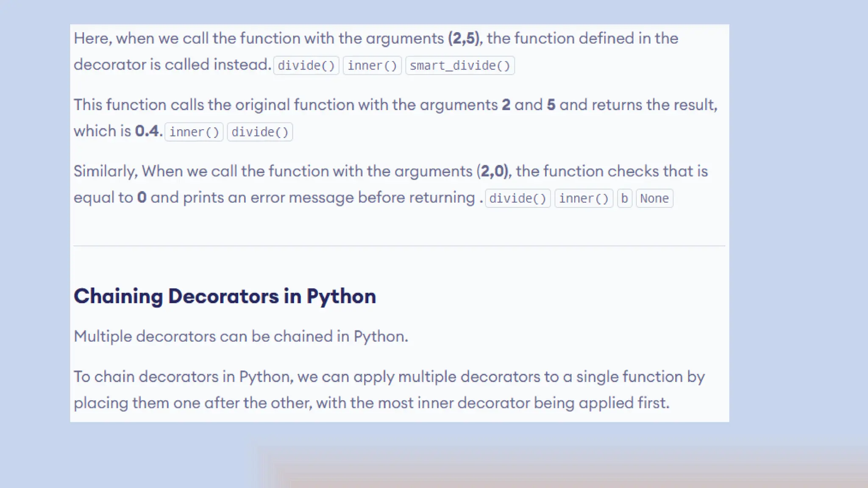Click the None code tag
The image size is (868, 488).
click(x=654, y=198)
